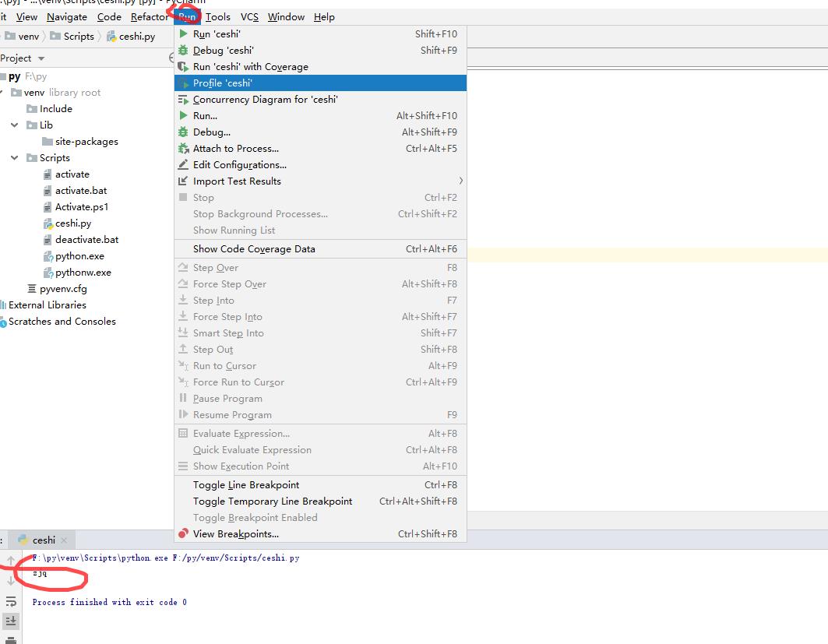Choose Concurrency Diagram for 'ceshi'
The width and height of the screenshot is (828, 644).
(321, 99)
